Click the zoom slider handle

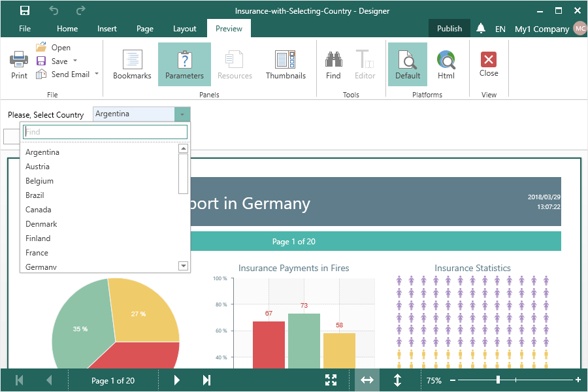(x=498, y=380)
